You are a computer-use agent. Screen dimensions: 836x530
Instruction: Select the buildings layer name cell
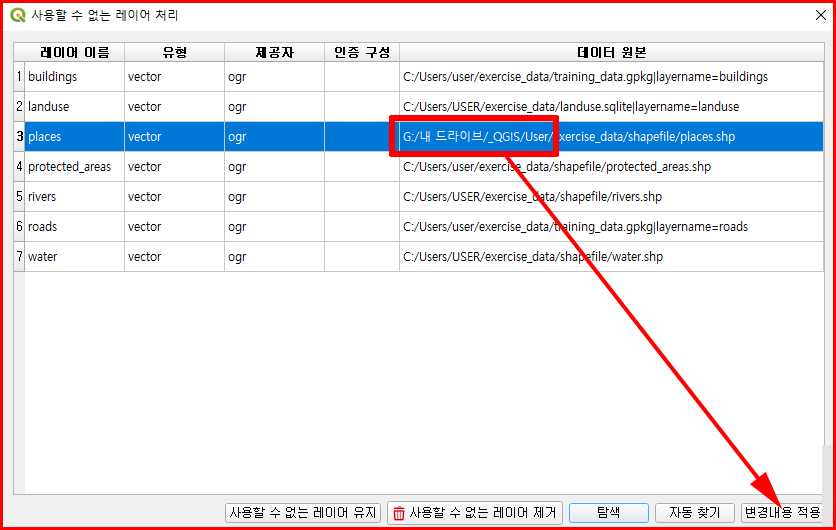[74, 76]
